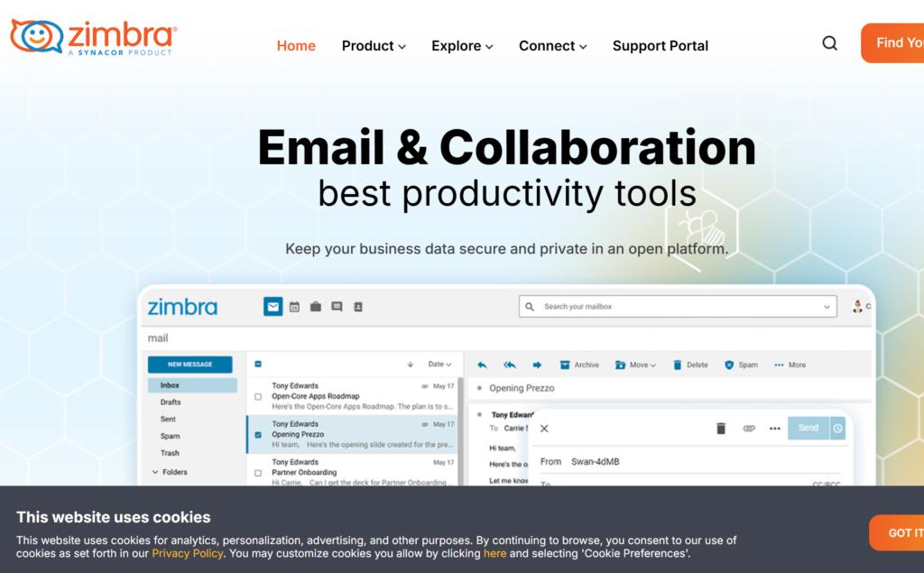Click the 'here' link in the cookie notice
This screenshot has height=573, width=924.
[x=495, y=553]
